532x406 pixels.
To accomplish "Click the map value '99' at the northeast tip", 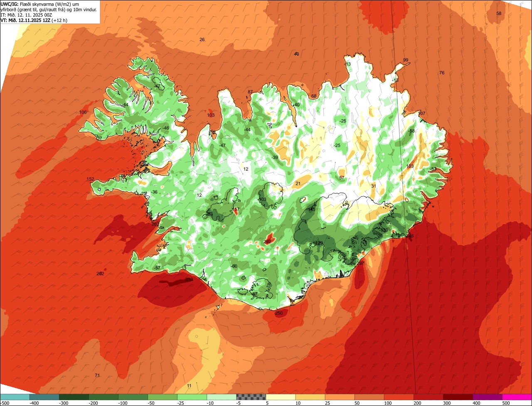I will pyautogui.click(x=406, y=60).
